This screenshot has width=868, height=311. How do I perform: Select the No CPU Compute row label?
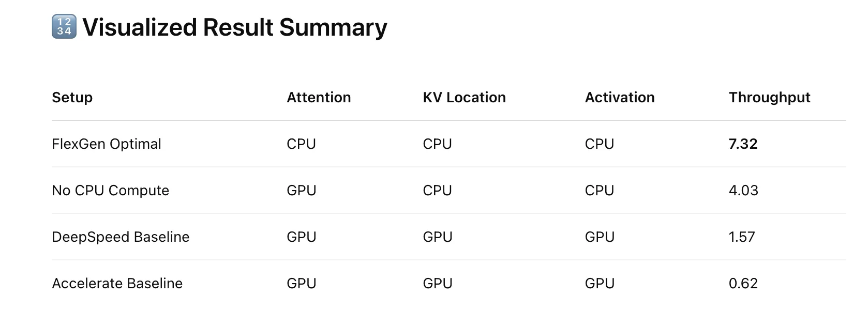pos(111,190)
